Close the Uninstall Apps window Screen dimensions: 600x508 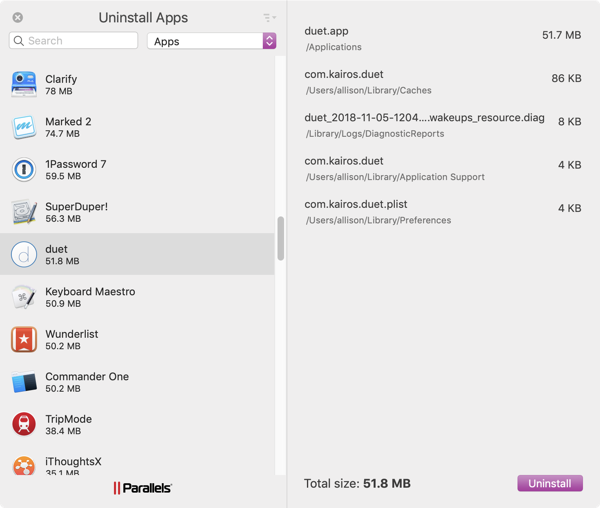click(x=18, y=18)
